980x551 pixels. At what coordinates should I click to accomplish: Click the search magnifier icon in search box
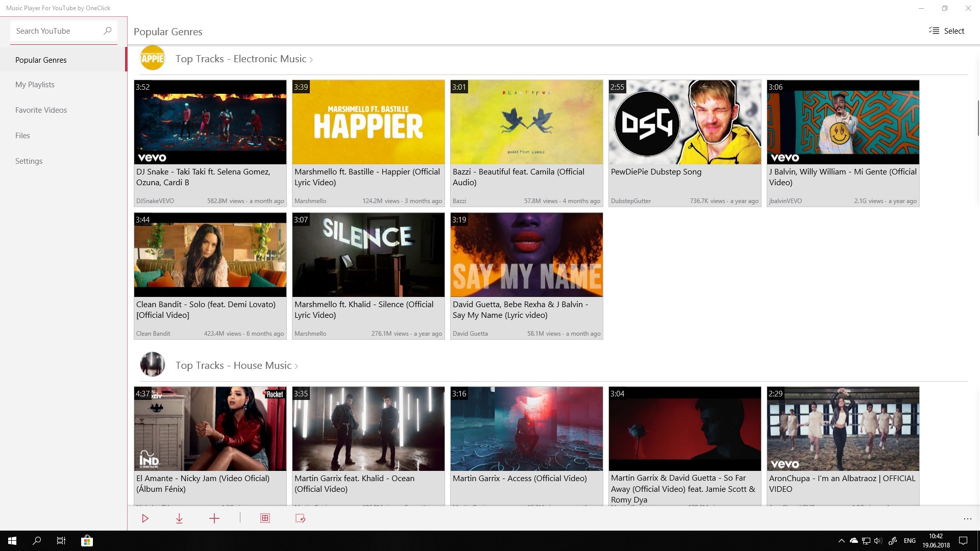pos(107,31)
